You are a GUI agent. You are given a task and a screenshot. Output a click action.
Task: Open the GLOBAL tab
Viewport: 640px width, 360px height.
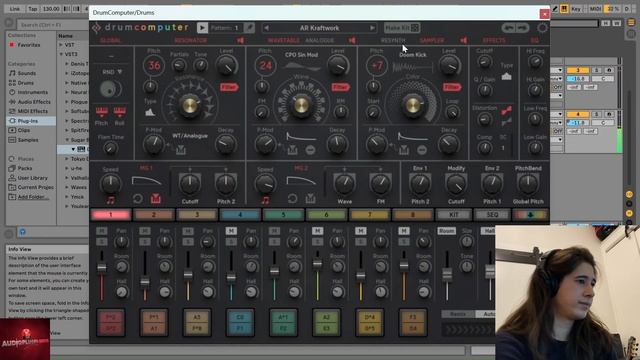(x=110, y=40)
